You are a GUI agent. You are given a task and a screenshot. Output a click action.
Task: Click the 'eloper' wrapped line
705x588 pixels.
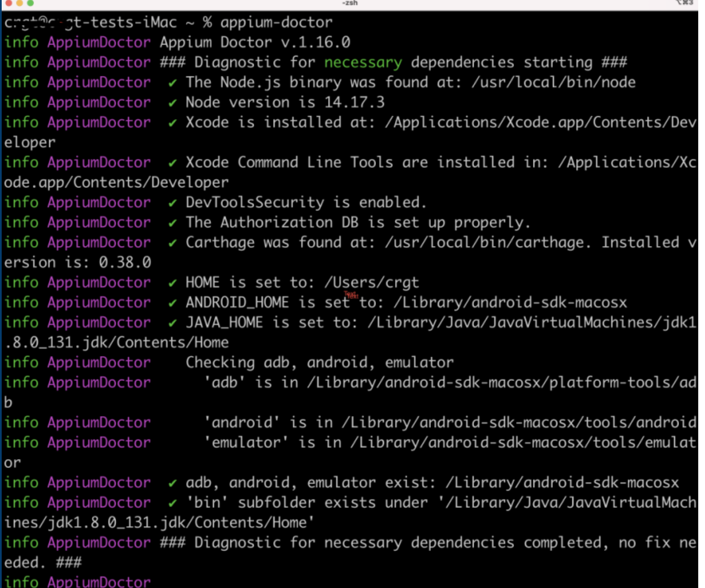[30, 143]
